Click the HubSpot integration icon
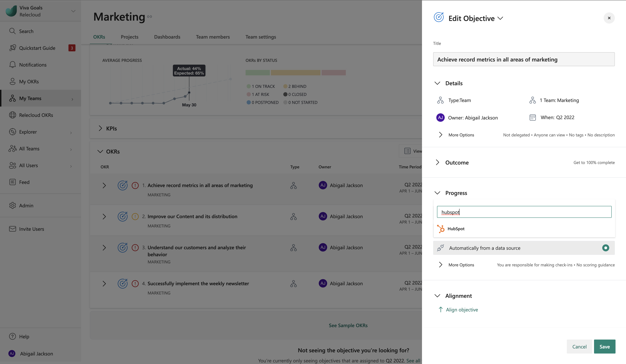The image size is (626, 364). pos(441,229)
